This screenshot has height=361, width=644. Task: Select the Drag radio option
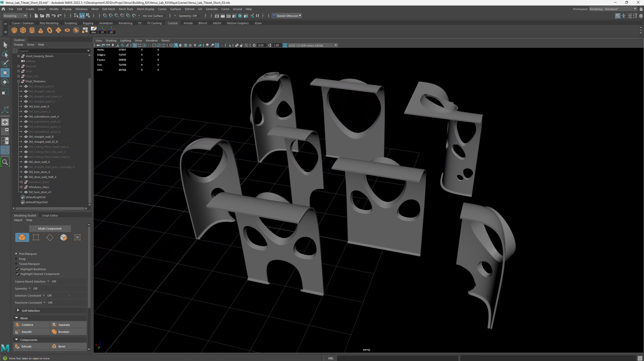tap(16, 259)
